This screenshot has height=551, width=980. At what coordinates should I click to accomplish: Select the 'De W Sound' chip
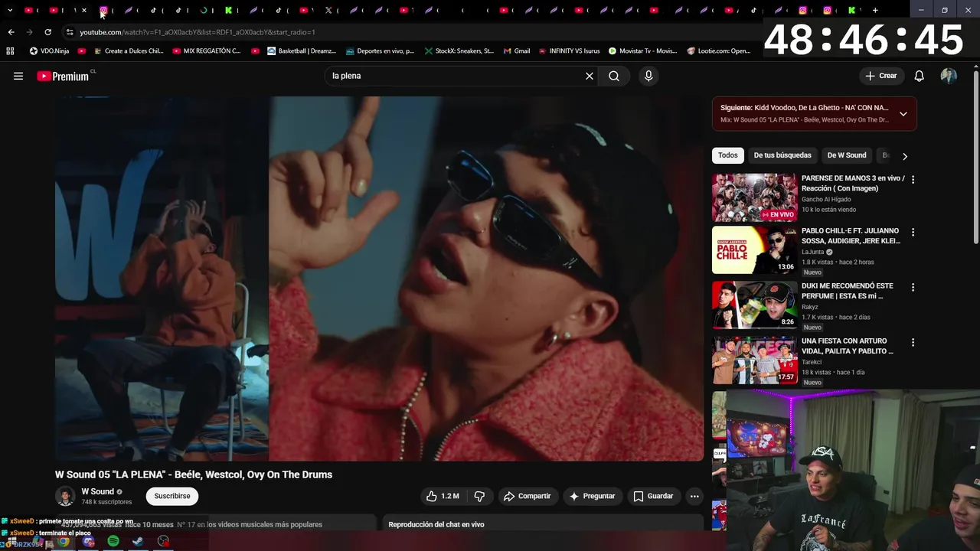pos(846,155)
